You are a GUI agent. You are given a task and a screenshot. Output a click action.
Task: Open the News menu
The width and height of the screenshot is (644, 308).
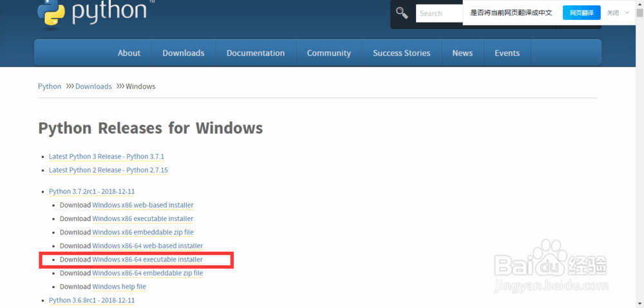462,53
